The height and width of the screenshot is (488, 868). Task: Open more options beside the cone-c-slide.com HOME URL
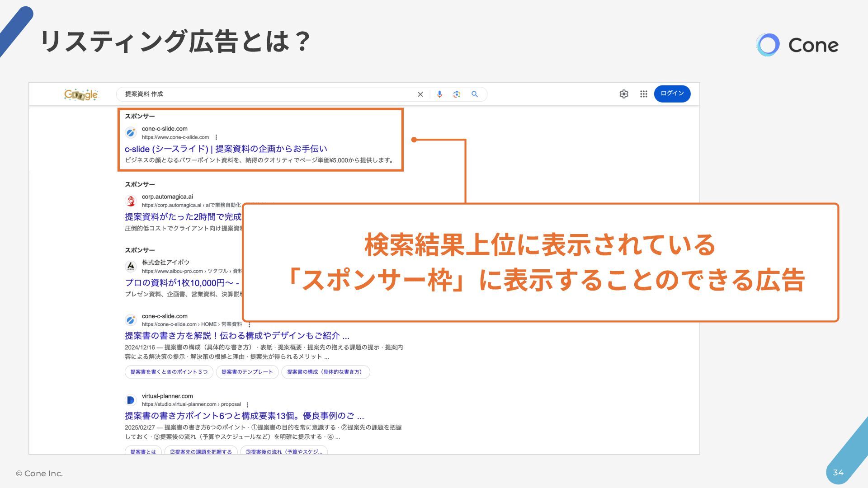249,324
